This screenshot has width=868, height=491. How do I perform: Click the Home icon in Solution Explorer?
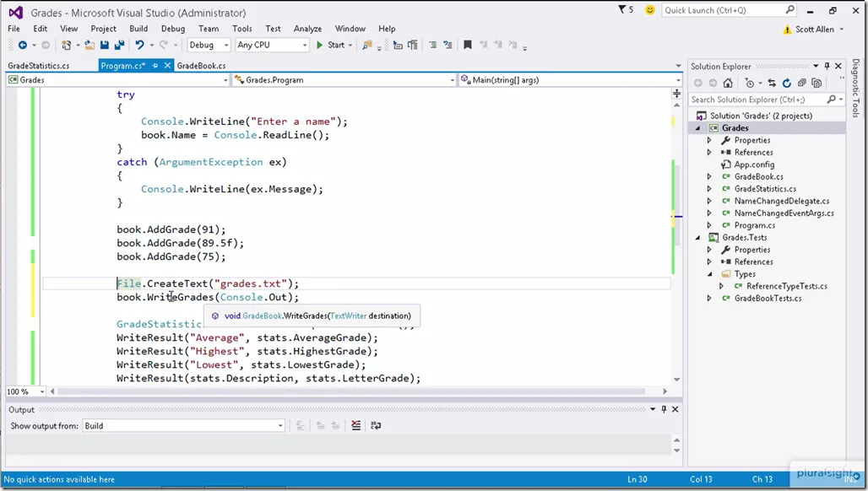click(x=728, y=83)
